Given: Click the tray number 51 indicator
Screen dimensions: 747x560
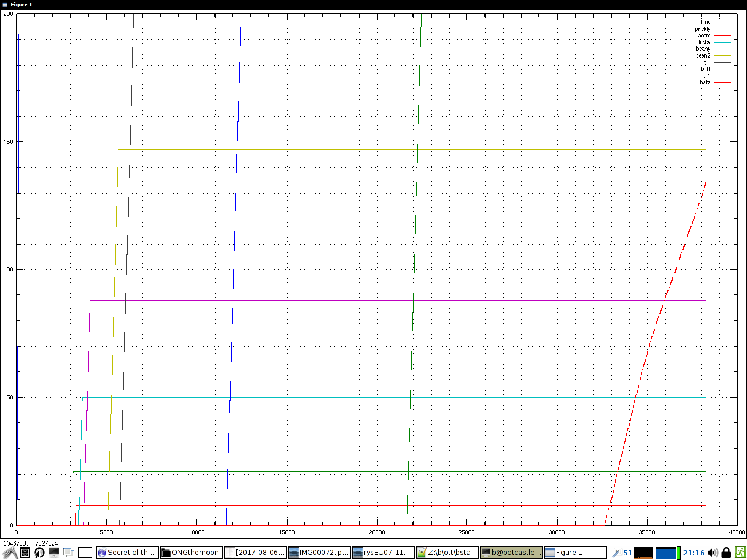Looking at the screenshot, I should (x=628, y=553).
